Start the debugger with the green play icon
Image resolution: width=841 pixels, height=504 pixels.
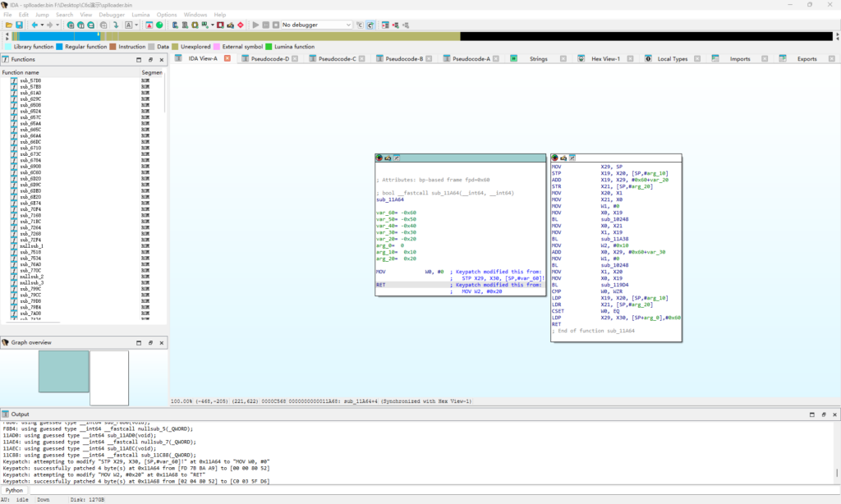pos(255,25)
